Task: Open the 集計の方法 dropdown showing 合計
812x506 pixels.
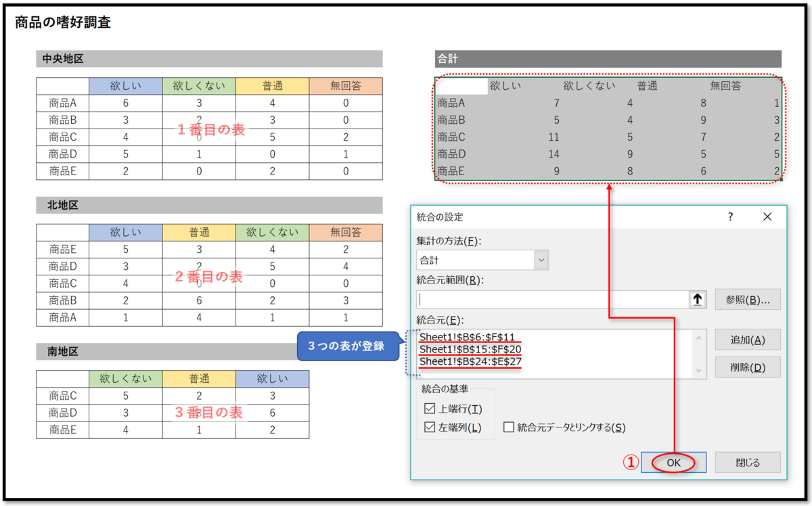Action: [474, 260]
